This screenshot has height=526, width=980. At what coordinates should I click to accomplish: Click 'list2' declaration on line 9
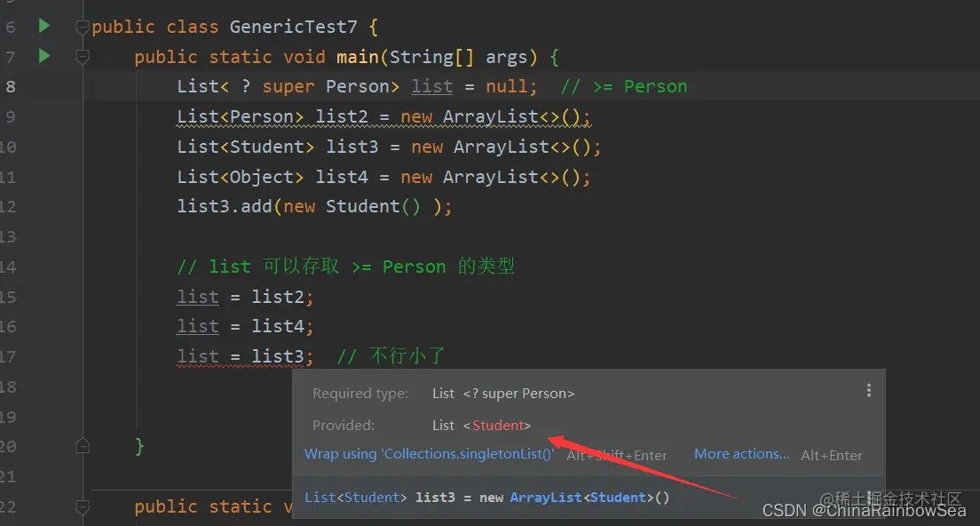click(341, 116)
